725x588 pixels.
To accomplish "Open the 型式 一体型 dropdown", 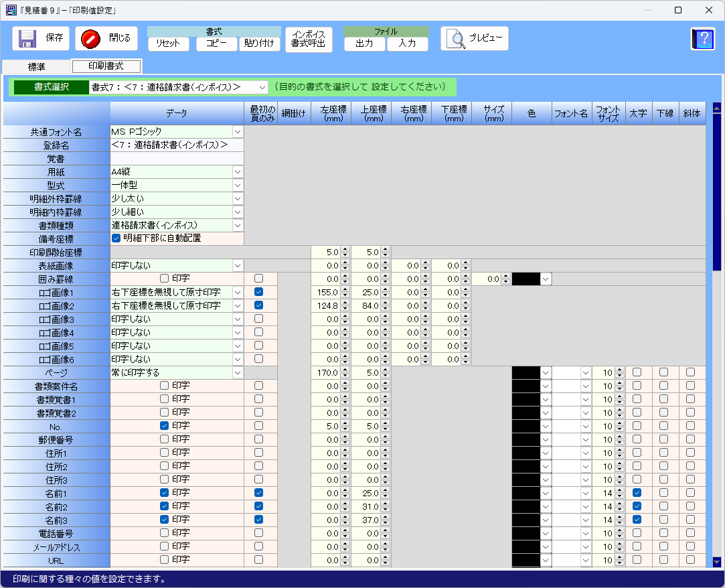I will [x=238, y=186].
